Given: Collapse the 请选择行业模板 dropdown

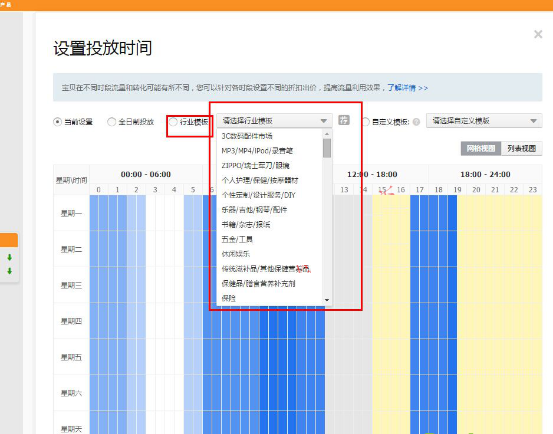Looking at the screenshot, I should (x=274, y=121).
